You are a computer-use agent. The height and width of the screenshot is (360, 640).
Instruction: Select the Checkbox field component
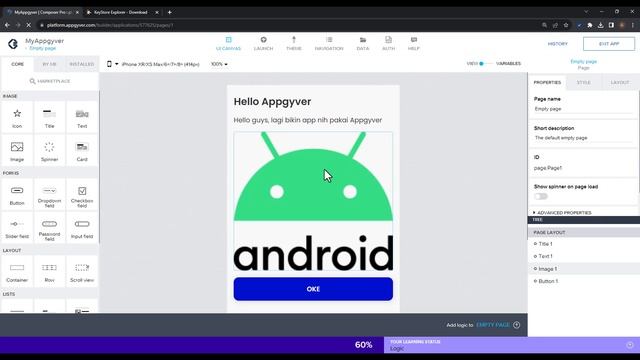point(82,195)
